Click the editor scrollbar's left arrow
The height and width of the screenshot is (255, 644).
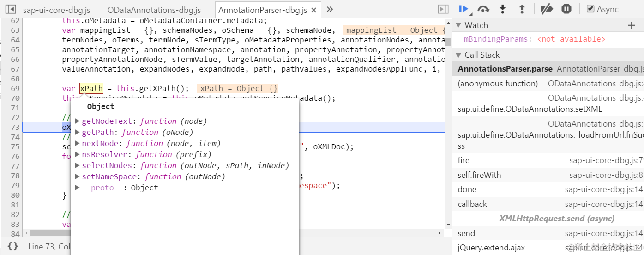tap(26, 233)
